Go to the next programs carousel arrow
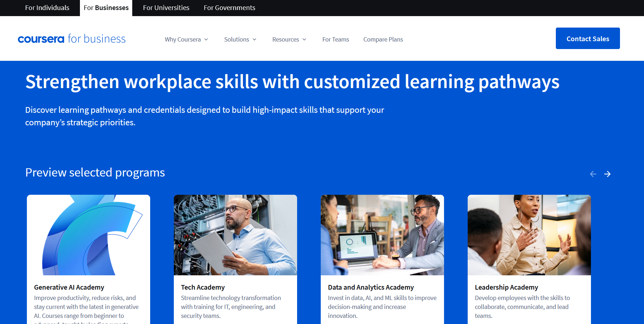The width and height of the screenshot is (644, 324). (x=607, y=174)
